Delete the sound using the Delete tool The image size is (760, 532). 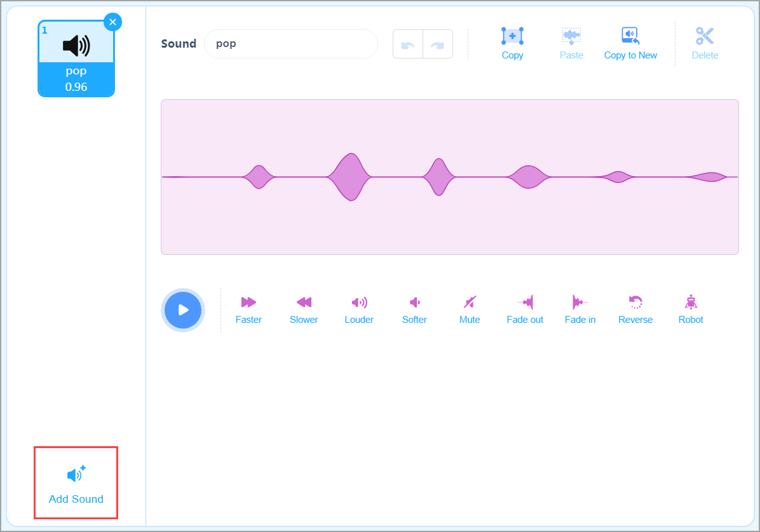coord(705,43)
